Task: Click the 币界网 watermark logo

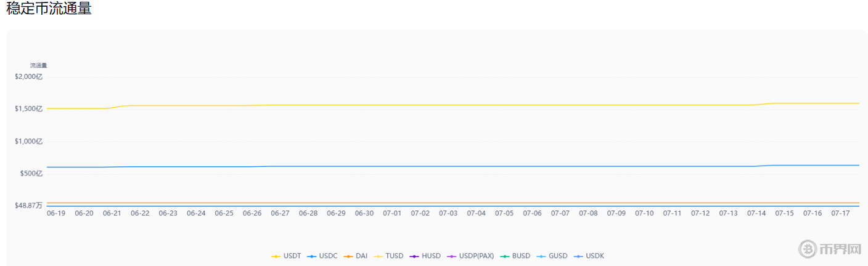Action: (830, 249)
